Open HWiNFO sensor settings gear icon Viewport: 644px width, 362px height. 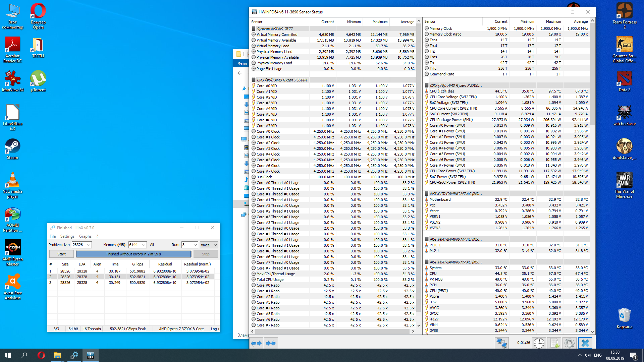point(569,343)
